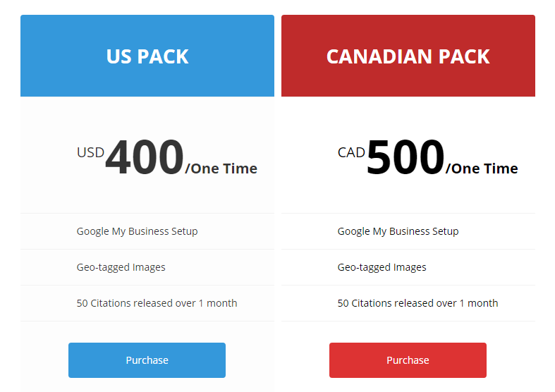Image resolution: width=555 pixels, height=392 pixels.
Task: Select the CANADIAN PACK red header
Action: tap(408, 56)
